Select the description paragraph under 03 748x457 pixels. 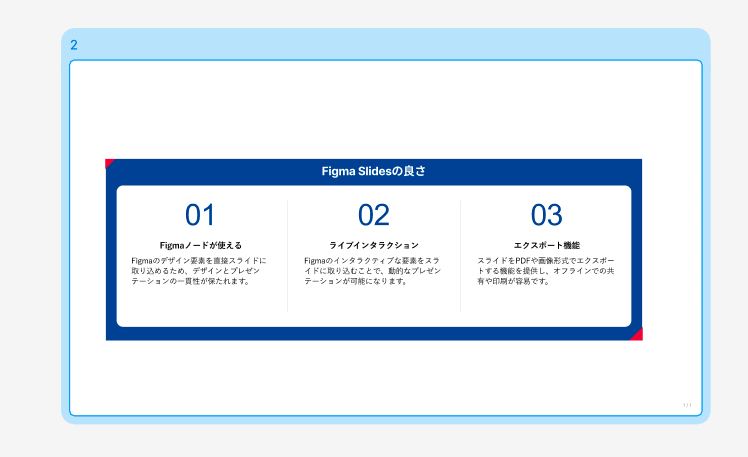(x=545, y=271)
